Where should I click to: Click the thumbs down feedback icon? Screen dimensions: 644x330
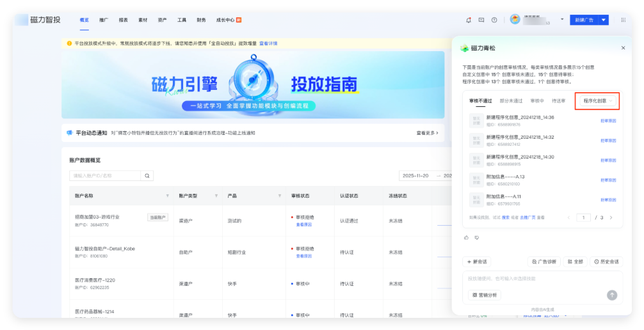coord(477,238)
